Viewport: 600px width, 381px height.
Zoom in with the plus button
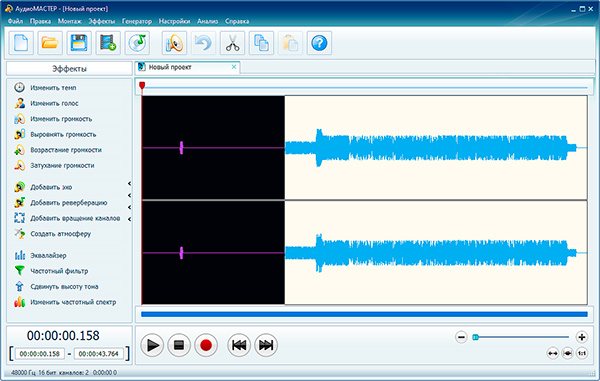[582, 337]
